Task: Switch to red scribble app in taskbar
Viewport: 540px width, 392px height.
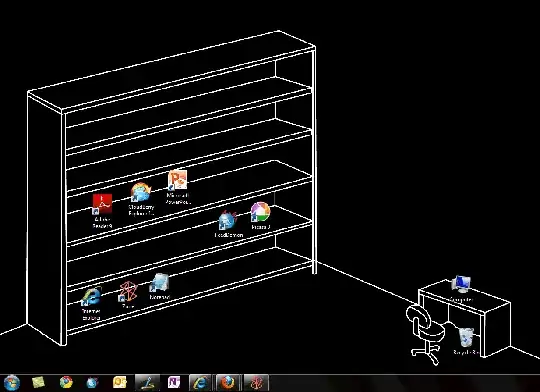Action: (256, 383)
